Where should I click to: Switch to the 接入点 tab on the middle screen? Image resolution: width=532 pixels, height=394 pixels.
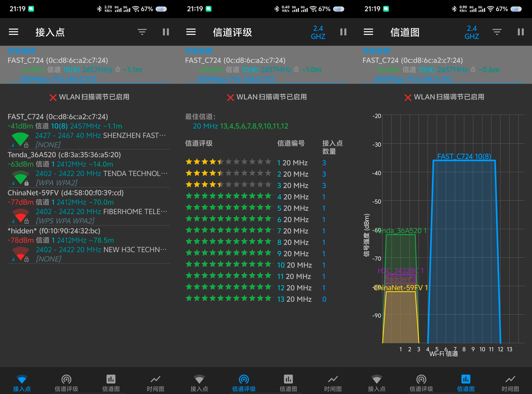tap(199, 382)
